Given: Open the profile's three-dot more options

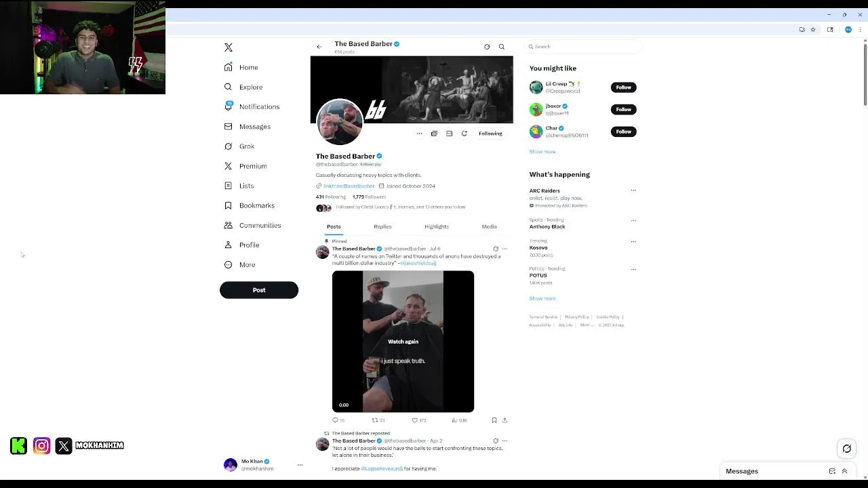Looking at the screenshot, I should click(x=419, y=134).
